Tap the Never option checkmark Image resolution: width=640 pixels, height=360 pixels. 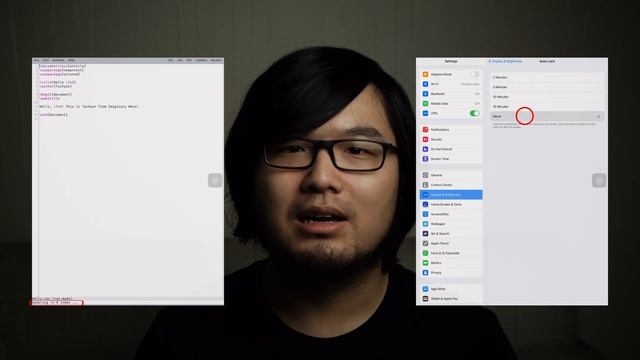pyautogui.click(x=599, y=116)
